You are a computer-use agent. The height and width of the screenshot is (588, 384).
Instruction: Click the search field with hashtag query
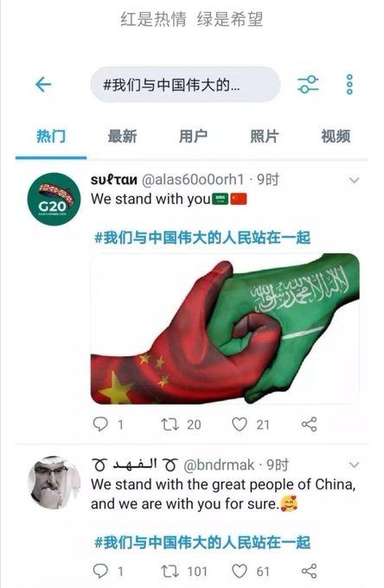coord(185,85)
